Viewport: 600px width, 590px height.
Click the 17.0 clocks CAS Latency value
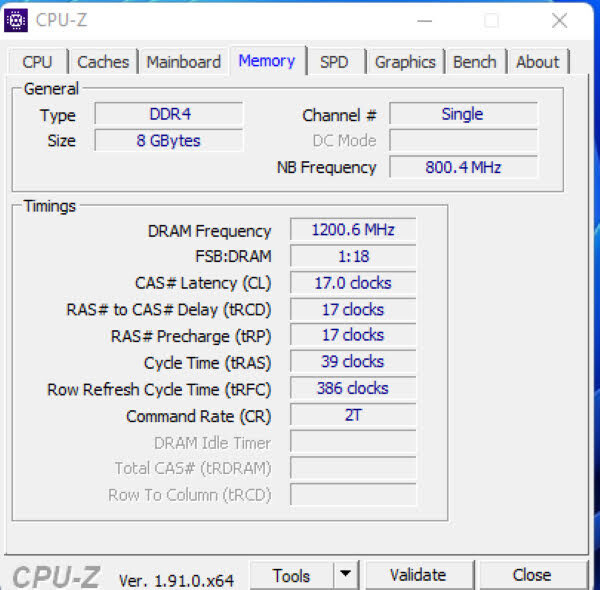pyautogui.click(x=353, y=283)
